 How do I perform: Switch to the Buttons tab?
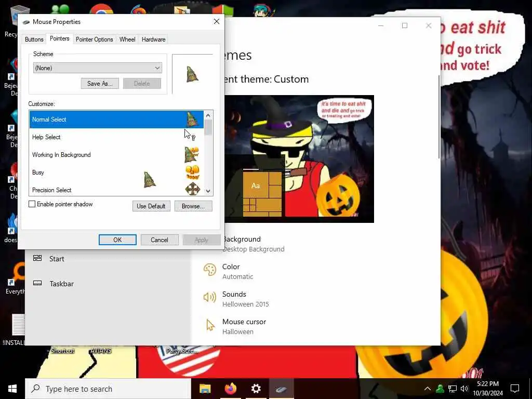tap(34, 39)
